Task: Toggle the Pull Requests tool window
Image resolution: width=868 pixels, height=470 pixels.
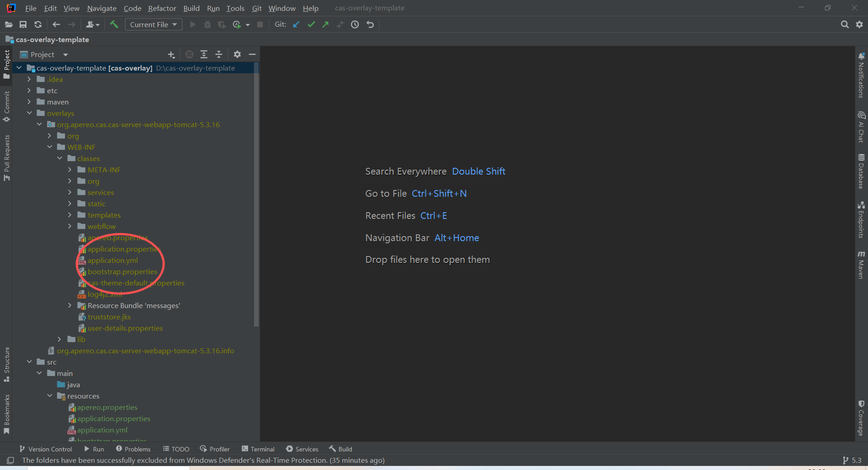Action: point(6,157)
